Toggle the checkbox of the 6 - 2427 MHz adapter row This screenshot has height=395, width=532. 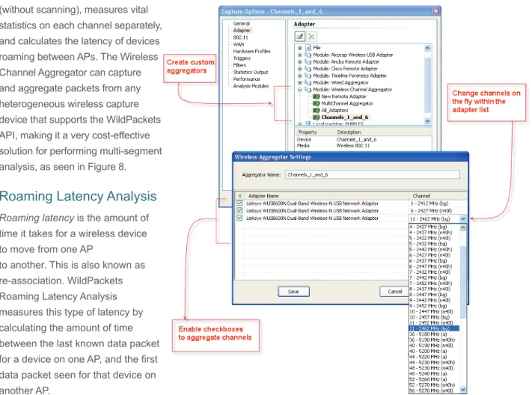239,211
